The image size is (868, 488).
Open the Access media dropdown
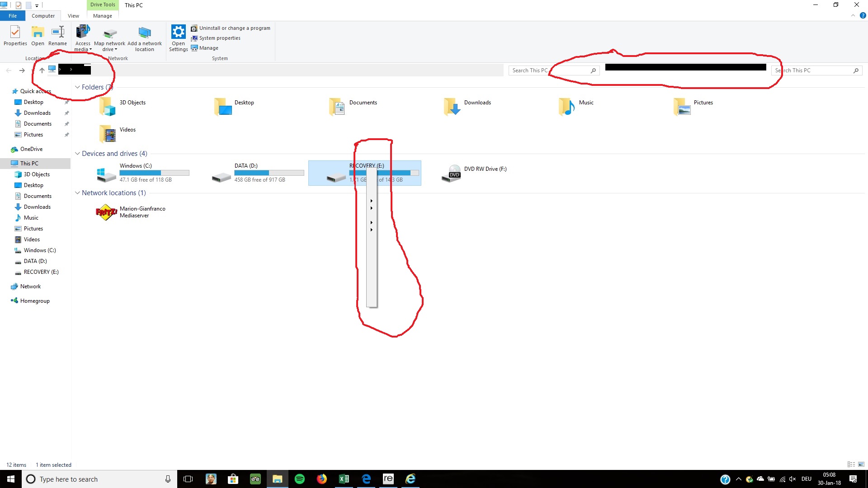83,38
